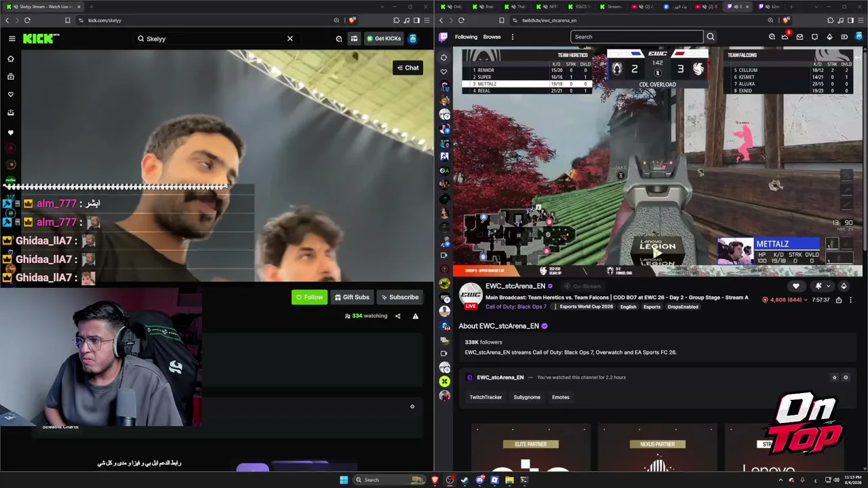Open the Twitch Browse page
The height and width of the screenshot is (488, 868).
[x=492, y=37]
